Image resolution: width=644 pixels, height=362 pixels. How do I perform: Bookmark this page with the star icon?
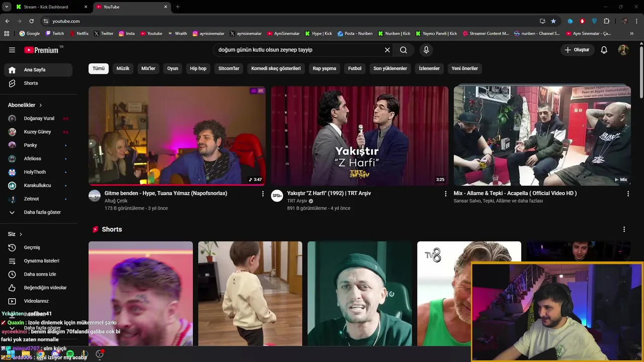click(553, 21)
